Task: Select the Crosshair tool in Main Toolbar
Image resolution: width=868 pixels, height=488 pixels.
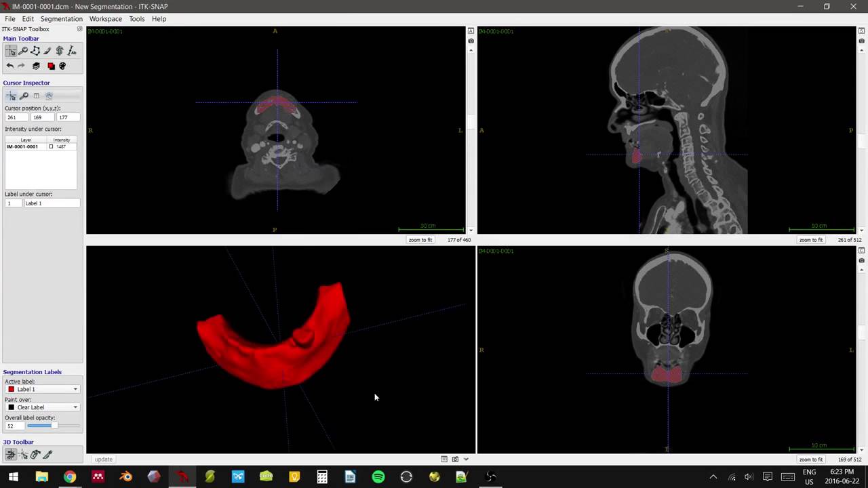Action: (x=11, y=51)
